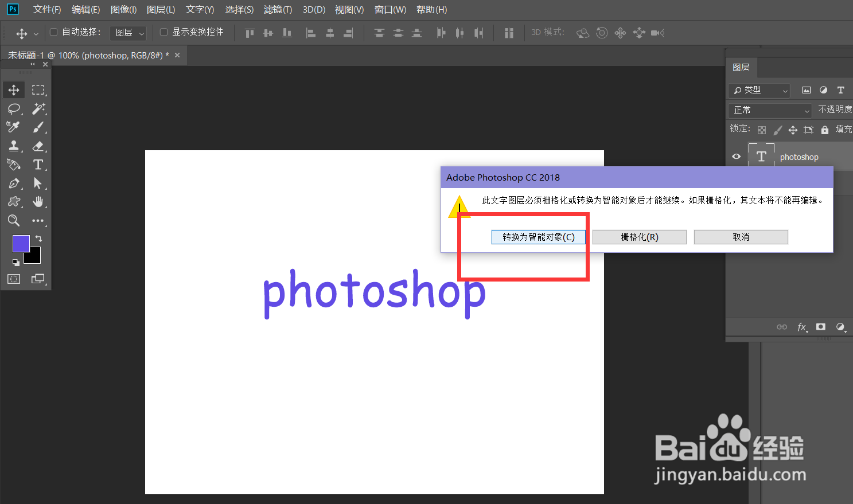This screenshot has height=504, width=853.
Task: Click the photoshop text layer thumbnail
Action: (x=761, y=155)
